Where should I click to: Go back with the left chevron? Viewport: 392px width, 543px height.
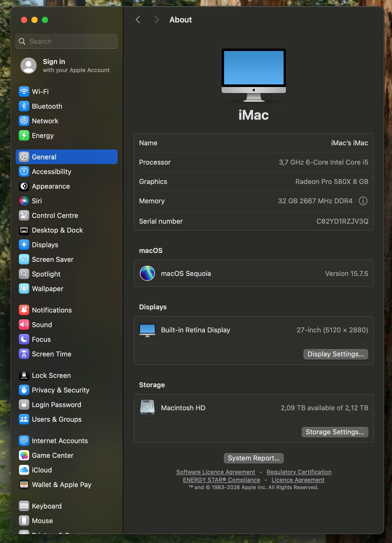click(x=138, y=20)
